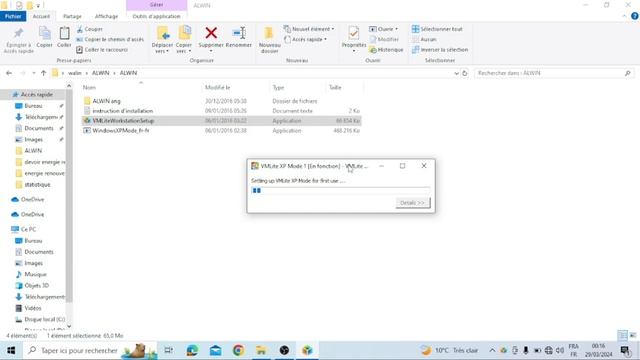
Task: Create a Nouveau dossier
Action: (x=269, y=40)
